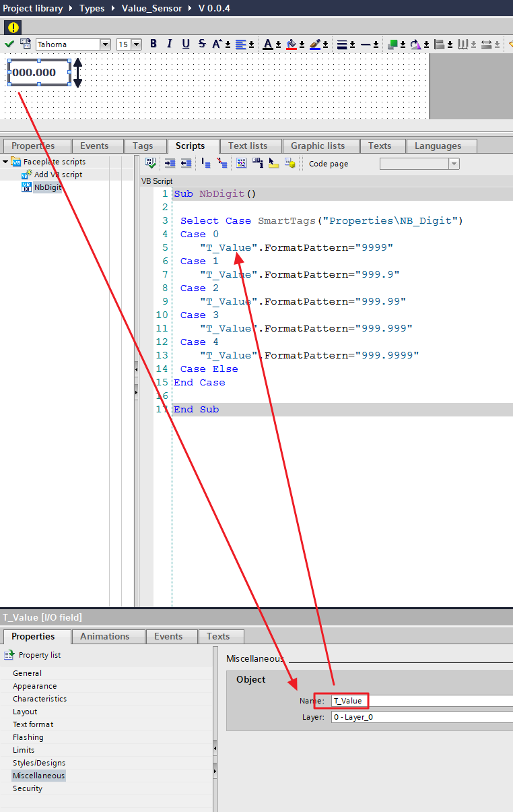Select Text format in property list
Viewport: 513px width, 812px height.
pyautogui.click(x=33, y=724)
